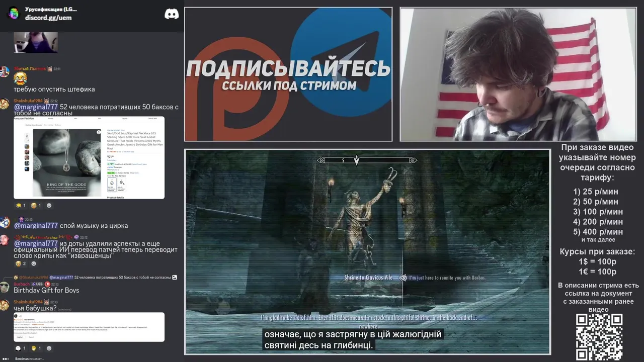Click the tariff line 5) 400 р/мин

click(598, 232)
